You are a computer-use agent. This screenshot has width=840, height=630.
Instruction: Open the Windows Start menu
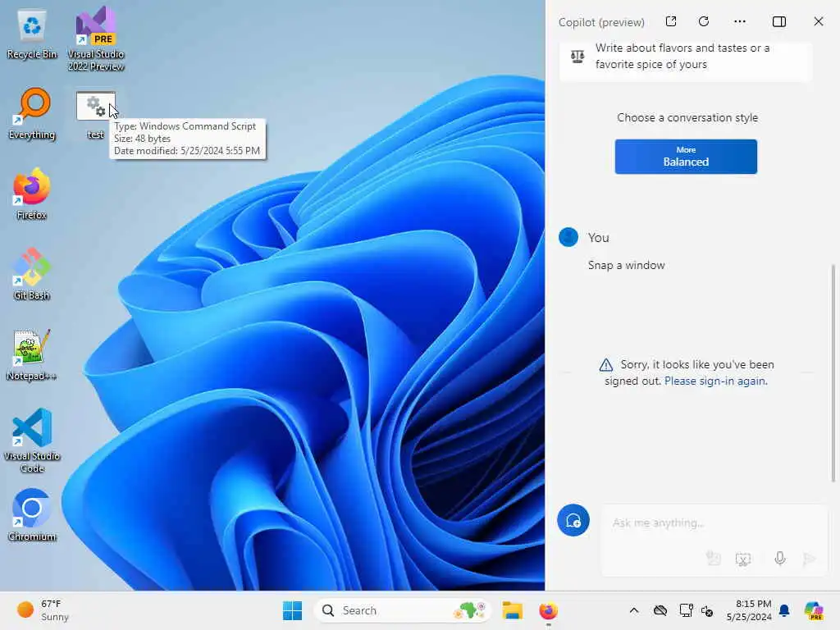(292, 610)
